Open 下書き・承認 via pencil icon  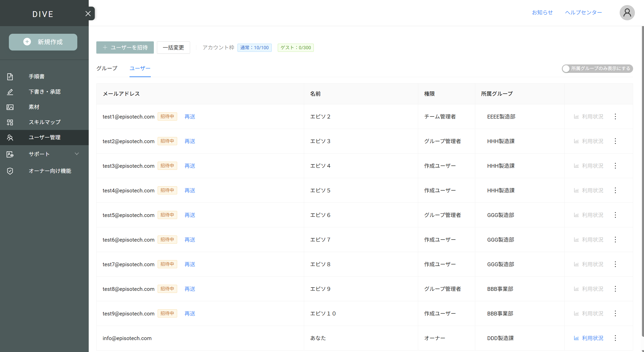(10, 92)
